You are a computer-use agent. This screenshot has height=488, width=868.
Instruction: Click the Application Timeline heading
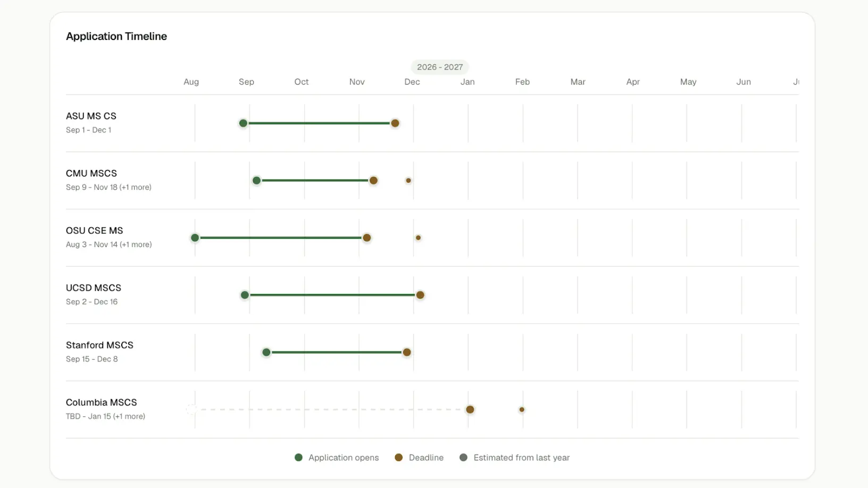116,36
